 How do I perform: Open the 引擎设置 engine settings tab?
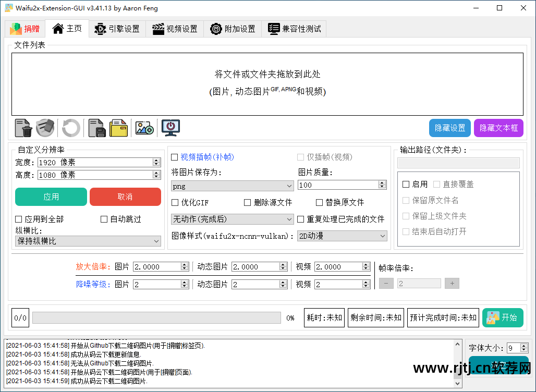[x=117, y=29]
